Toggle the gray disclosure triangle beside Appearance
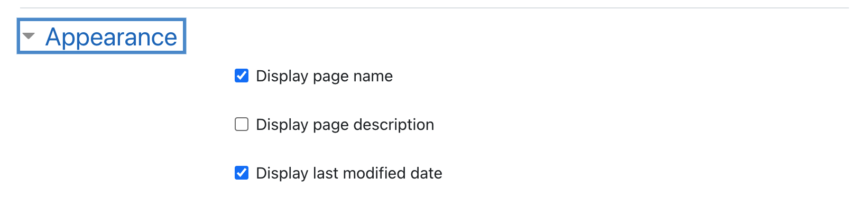Viewport: 868px width, 206px height. click(29, 36)
